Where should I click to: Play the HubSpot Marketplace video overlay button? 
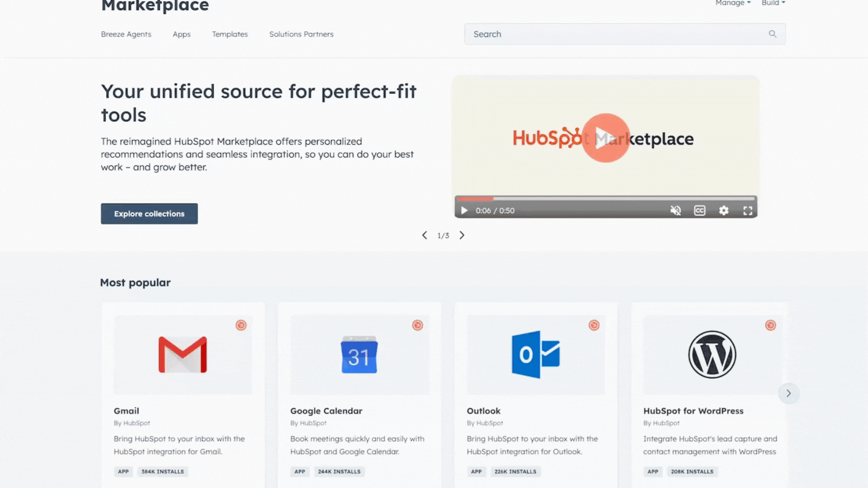click(605, 138)
